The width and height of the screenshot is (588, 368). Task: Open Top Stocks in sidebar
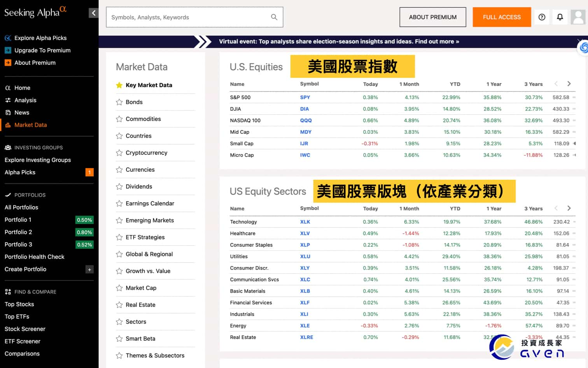pyautogui.click(x=19, y=304)
